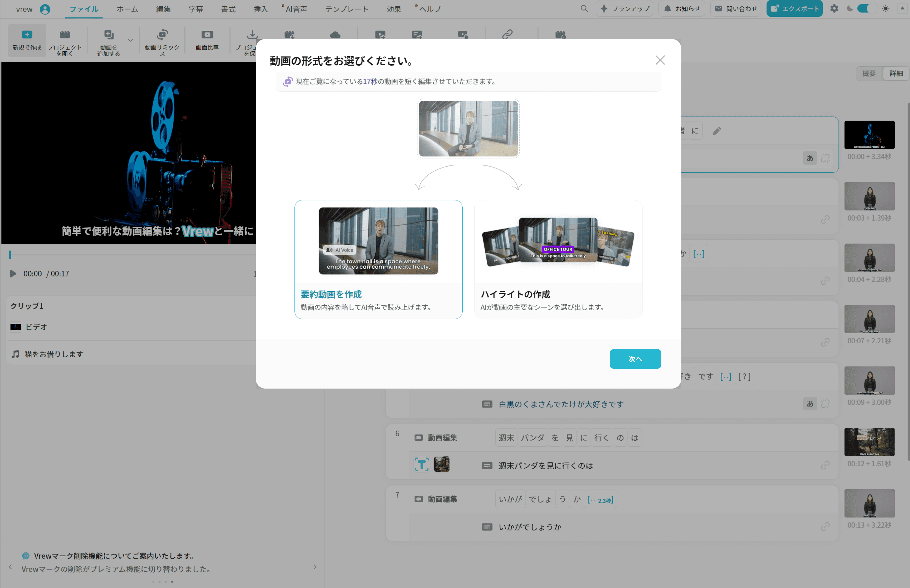
Task: Select the 要約動画を作成 option card
Action: point(378,259)
